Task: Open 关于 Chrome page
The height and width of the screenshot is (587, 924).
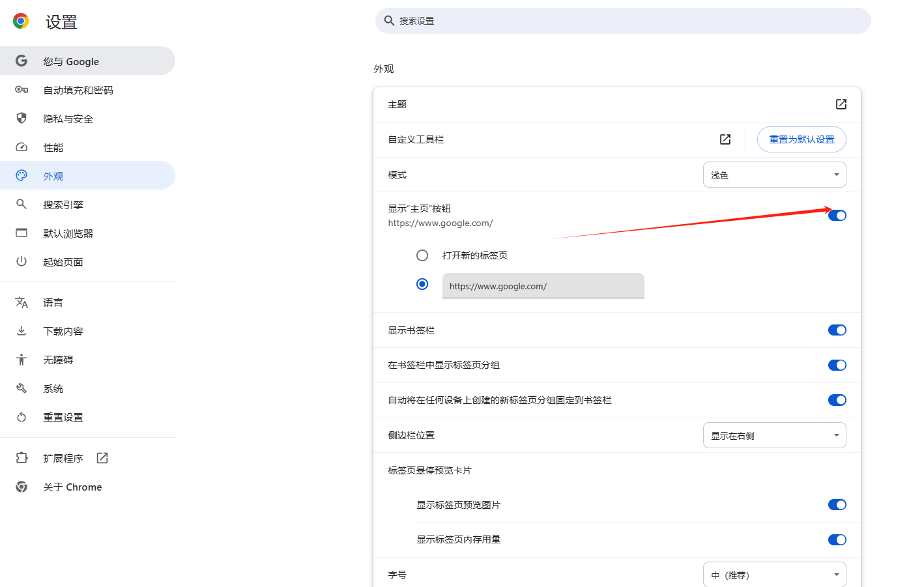Action: click(x=87, y=487)
